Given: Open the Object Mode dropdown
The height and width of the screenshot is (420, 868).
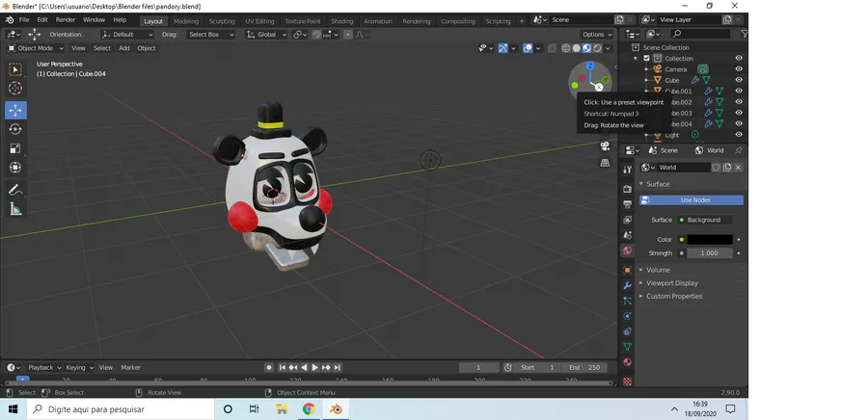Looking at the screenshot, I should click(36, 48).
